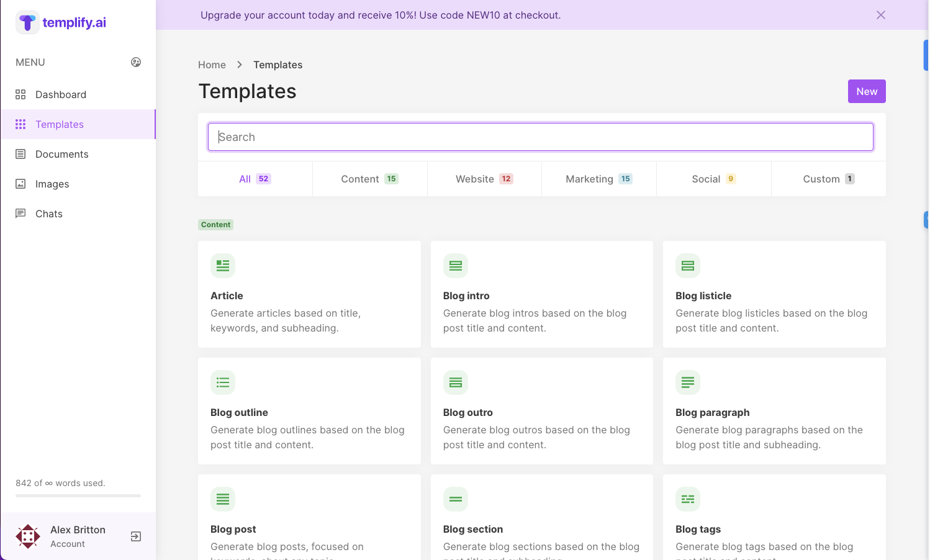Viewport: 930px width, 560px height.
Task: Click inside the Search field
Action: [x=540, y=137]
